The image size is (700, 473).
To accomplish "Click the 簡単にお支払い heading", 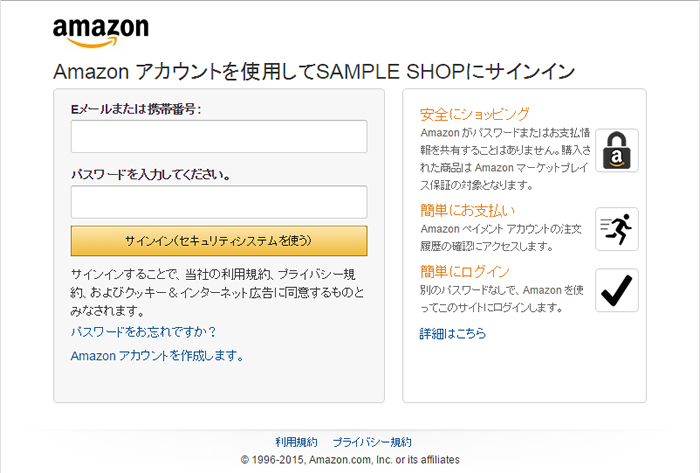I will (x=468, y=210).
